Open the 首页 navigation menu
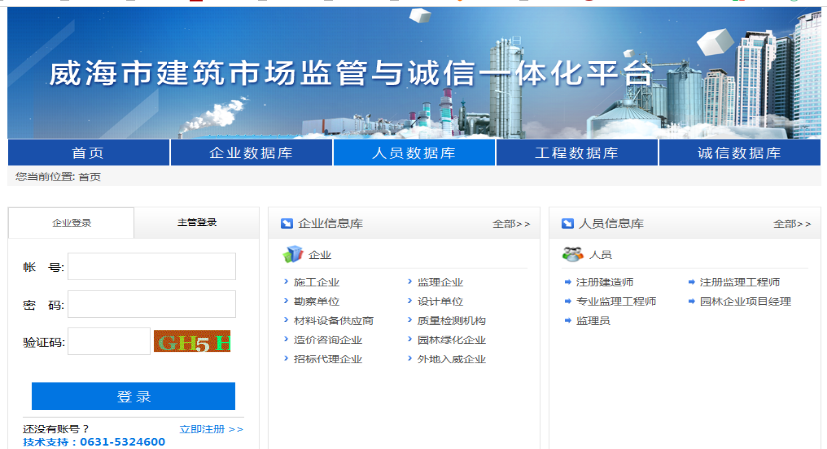 coord(88,153)
